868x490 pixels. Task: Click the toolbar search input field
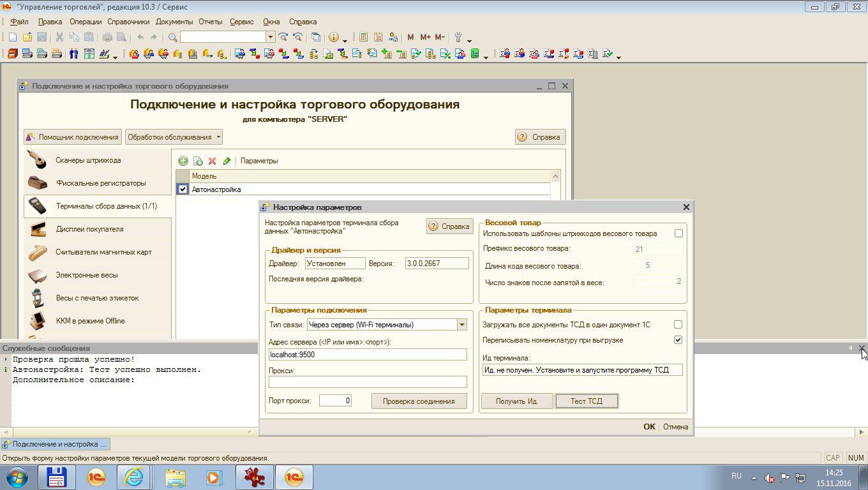[x=223, y=37]
